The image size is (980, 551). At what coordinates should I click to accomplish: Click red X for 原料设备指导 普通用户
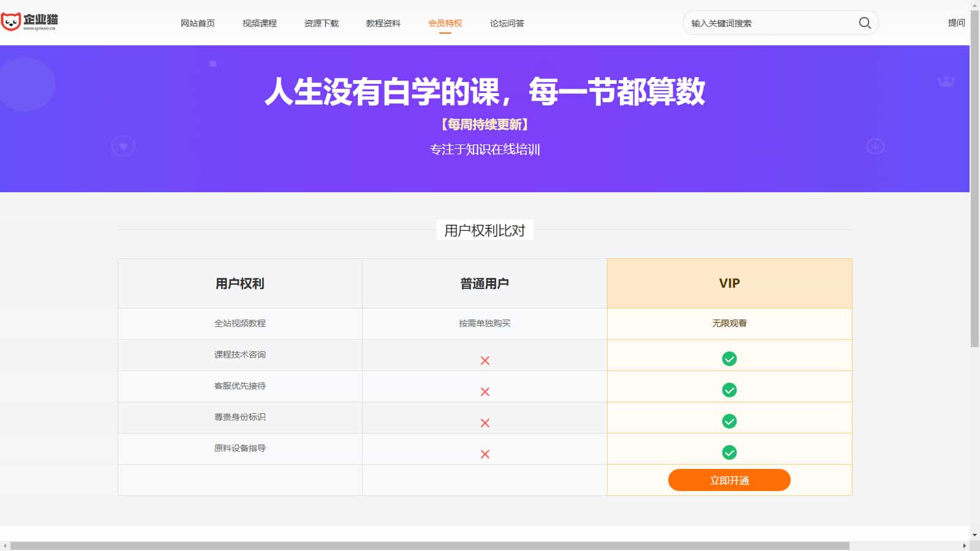pos(484,454)
